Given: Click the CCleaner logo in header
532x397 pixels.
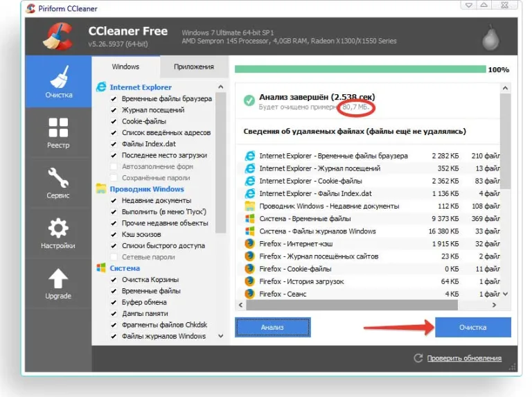Looking at the screenshot, I should point(58,36).
